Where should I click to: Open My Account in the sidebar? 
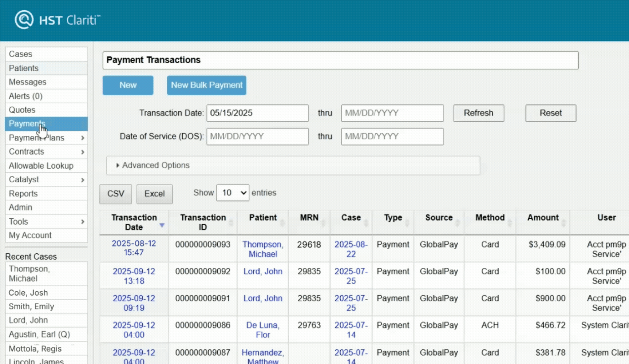[46, 236]
